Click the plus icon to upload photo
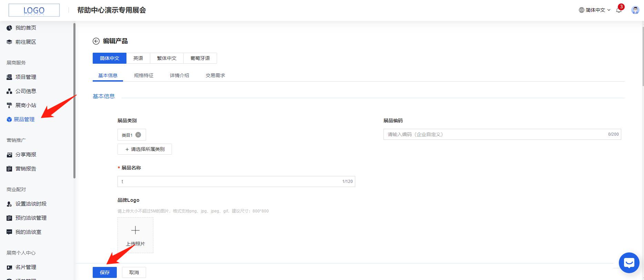The width and height of the screenshot is (644, 280). click(x=135, y=230)
